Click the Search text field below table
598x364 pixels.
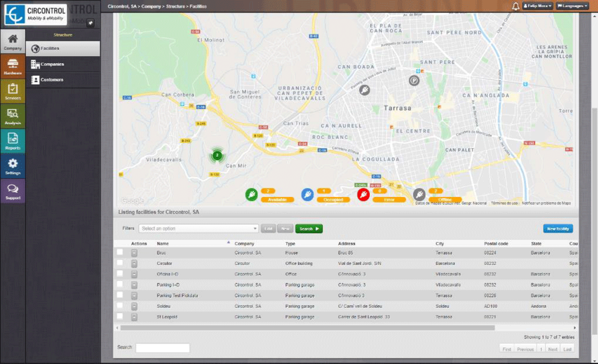tap(163, 348)
